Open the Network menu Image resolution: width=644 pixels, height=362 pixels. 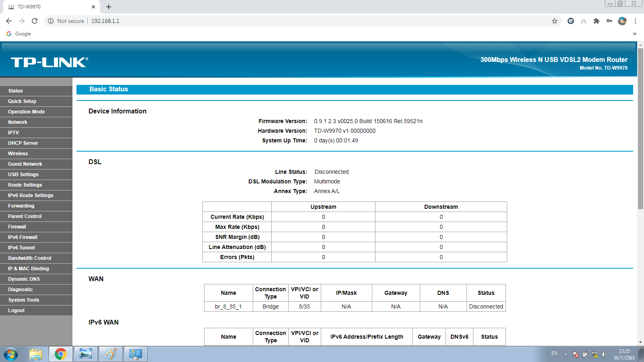[36, 122]
